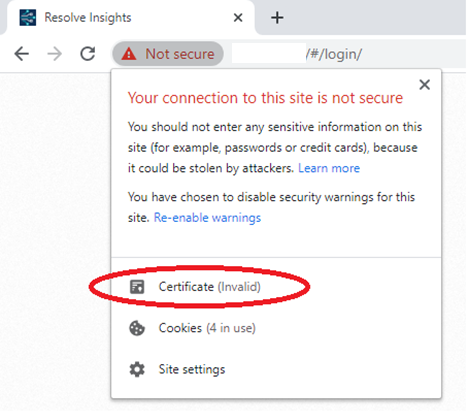This screenshot has width=468, height=414.
Task: Open Certificate (Invalid) entry
Action: click(x=276, y=287)
